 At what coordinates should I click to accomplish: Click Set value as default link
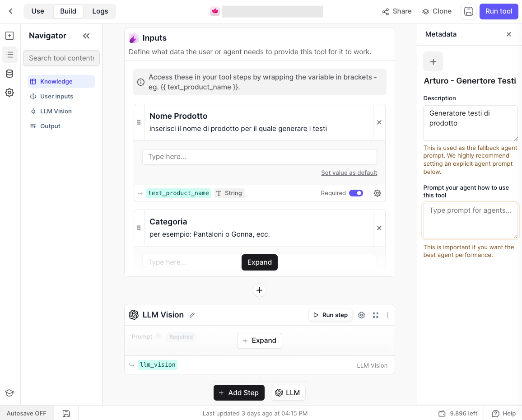[x=349, y=173]
